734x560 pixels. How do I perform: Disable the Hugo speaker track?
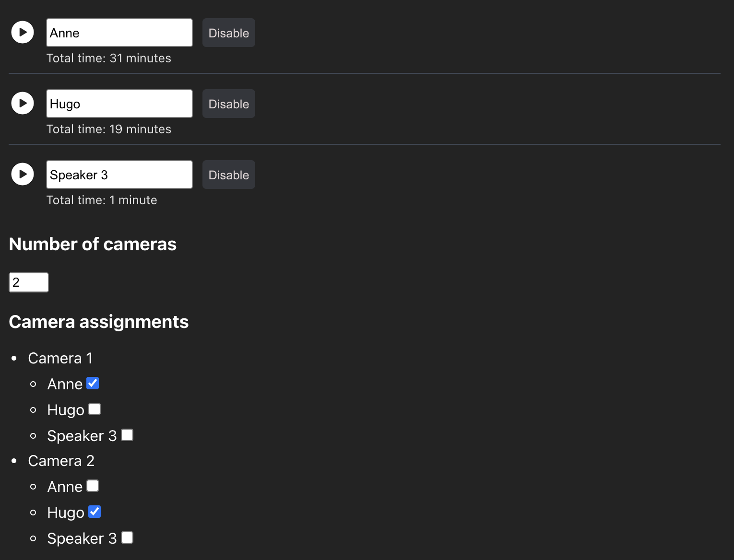coord(228,103)
